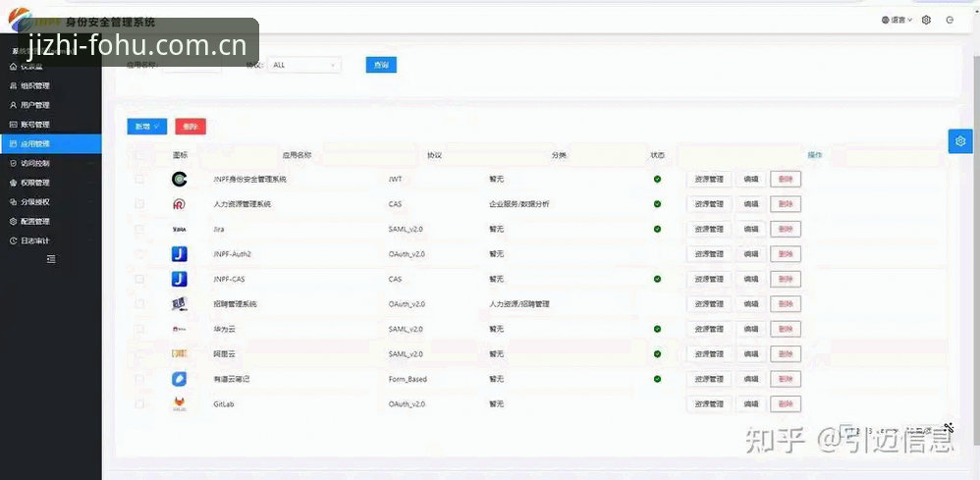Click the 应用名称 column header
980x480 pixels.
click(x=298, y=155)
